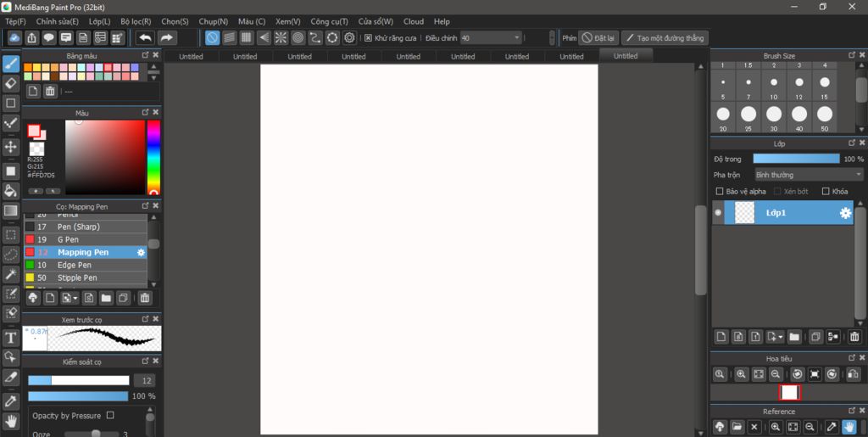
Task: Click the Redo arrow
Action: 166,37
